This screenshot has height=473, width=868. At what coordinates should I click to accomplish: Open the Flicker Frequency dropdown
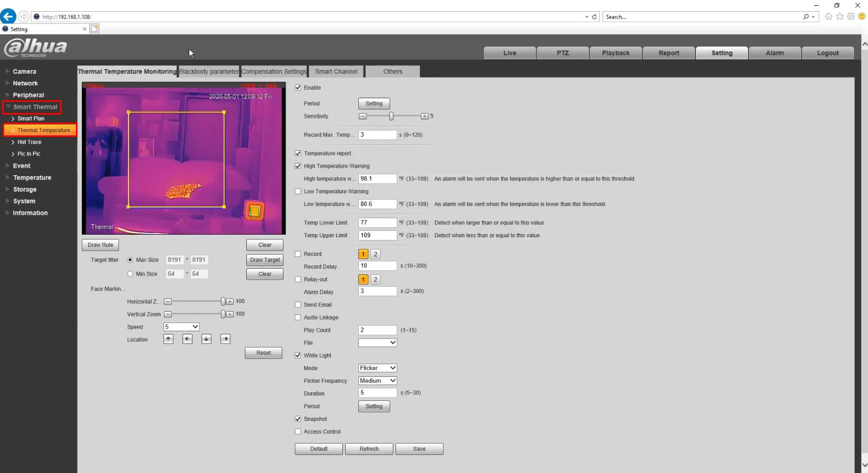377,381
